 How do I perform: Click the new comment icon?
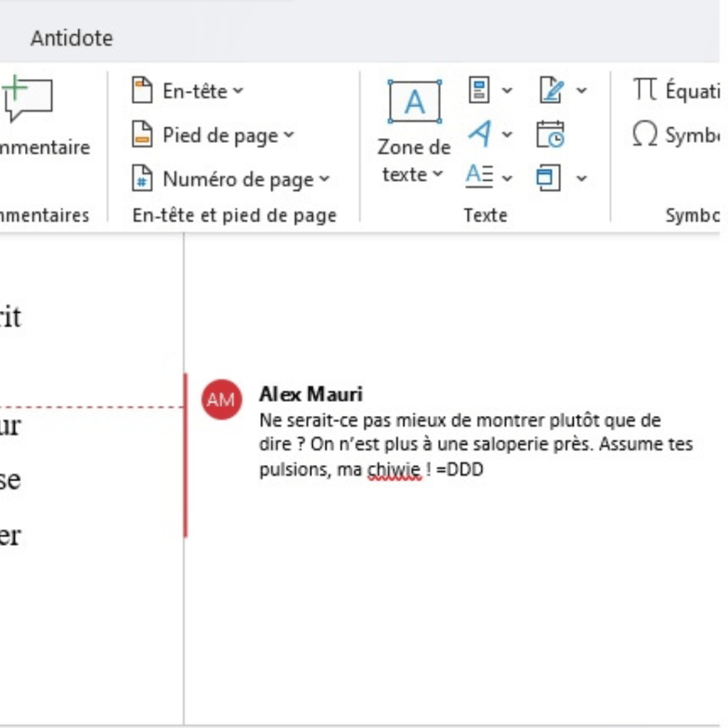[27, 100]
